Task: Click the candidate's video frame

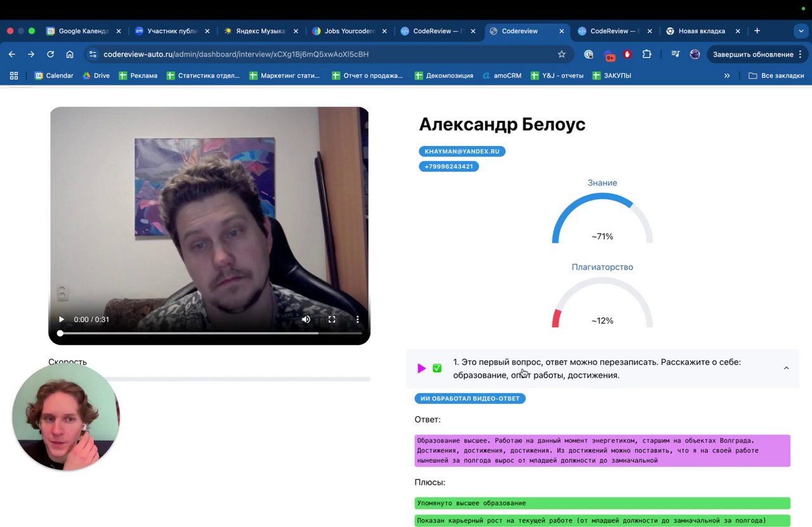Action: tap(209, 226)
